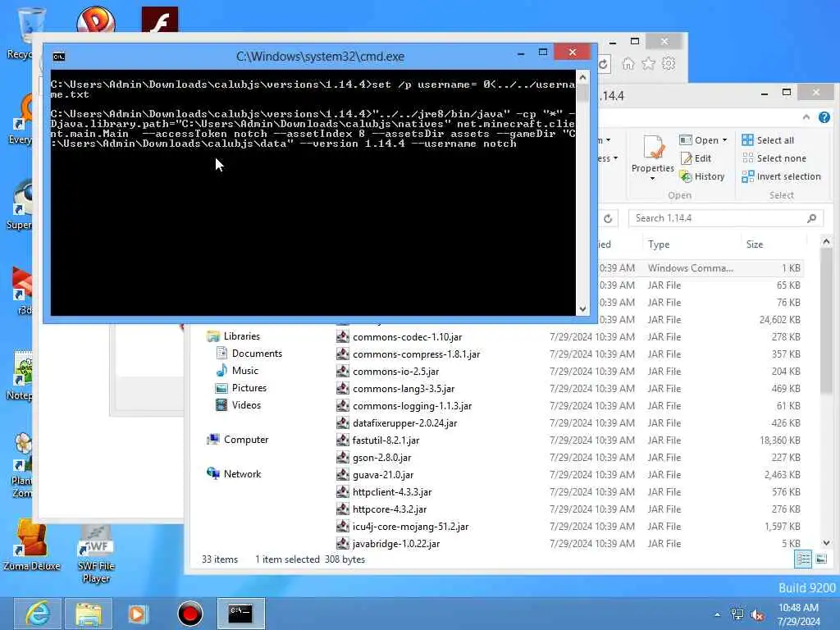840x630 pixels.
Task: Open Properties in the Explorer ribbon
Action: pos(652,155)
